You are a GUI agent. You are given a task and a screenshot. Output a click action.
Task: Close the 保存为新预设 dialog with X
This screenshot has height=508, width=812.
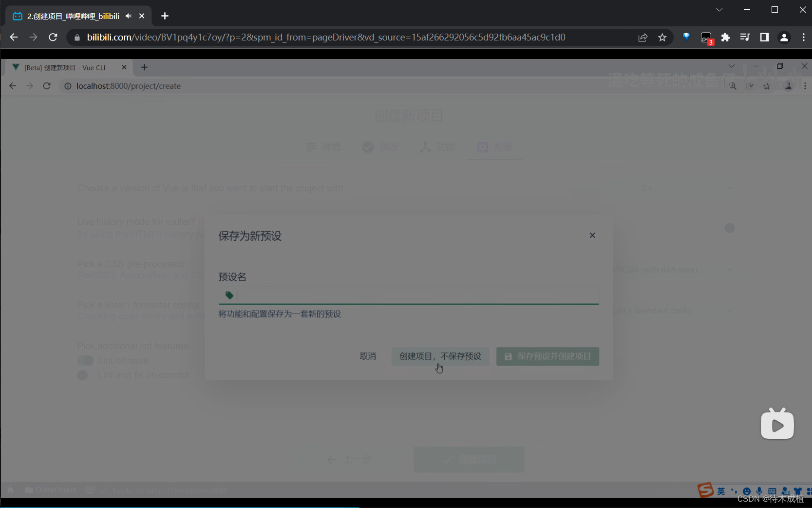click(x=592, y=235)
